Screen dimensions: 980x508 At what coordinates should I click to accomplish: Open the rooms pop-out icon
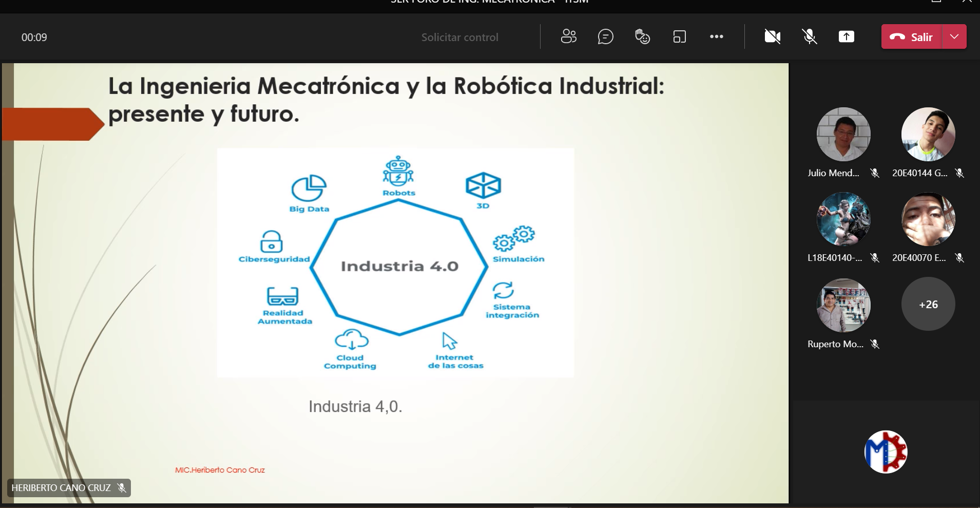coord(679,36)
